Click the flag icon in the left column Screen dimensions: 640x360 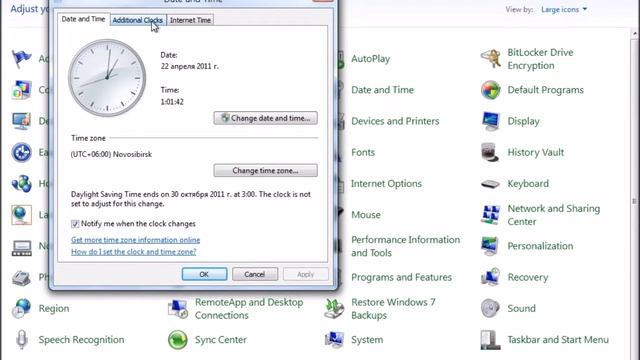click(x=22, y=59)
